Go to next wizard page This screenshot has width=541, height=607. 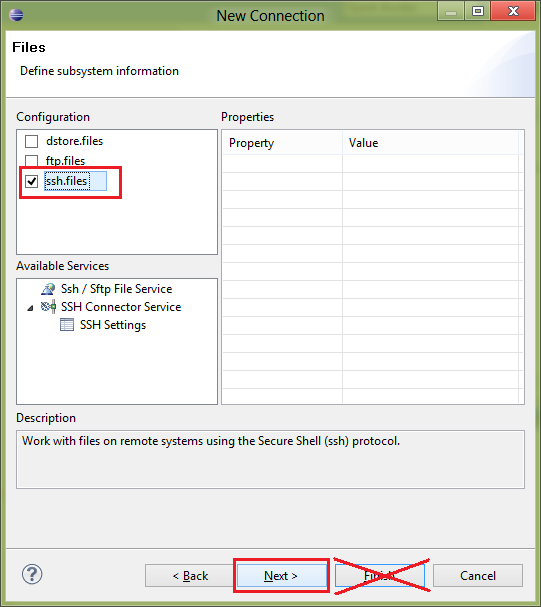click(x=281, y=576)
